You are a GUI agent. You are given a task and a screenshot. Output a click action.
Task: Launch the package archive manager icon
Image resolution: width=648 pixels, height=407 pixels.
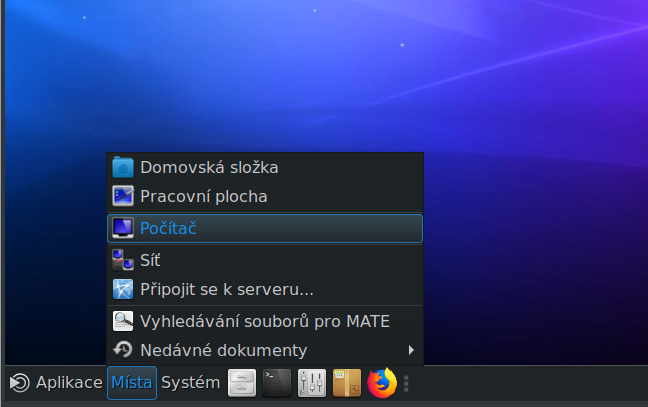point(347,383)
